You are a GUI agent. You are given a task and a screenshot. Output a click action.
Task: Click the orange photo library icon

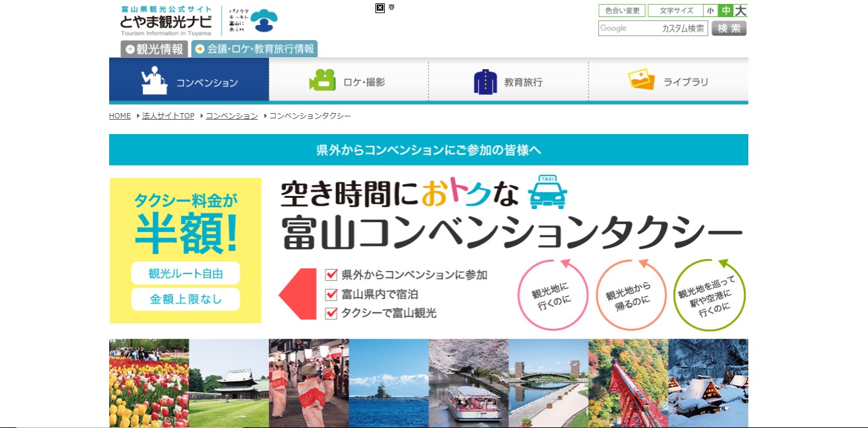coord(641,80)
